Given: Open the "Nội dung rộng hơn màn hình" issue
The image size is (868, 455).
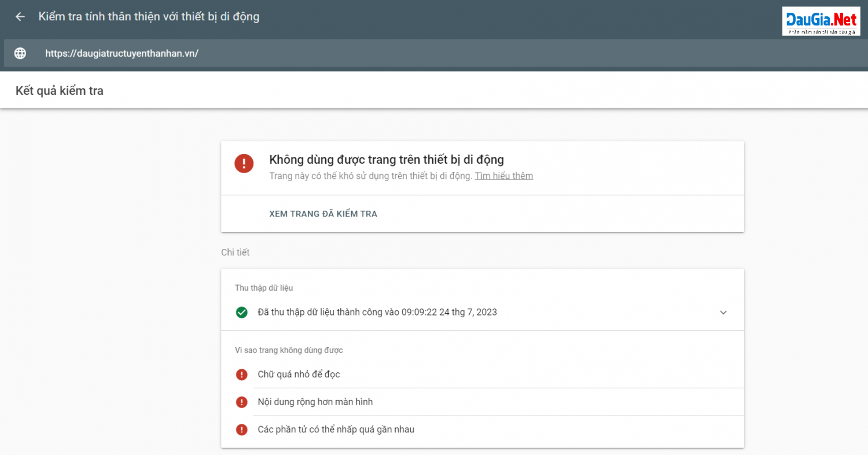Looking at the screenshot, I should (x=483, y=402).
